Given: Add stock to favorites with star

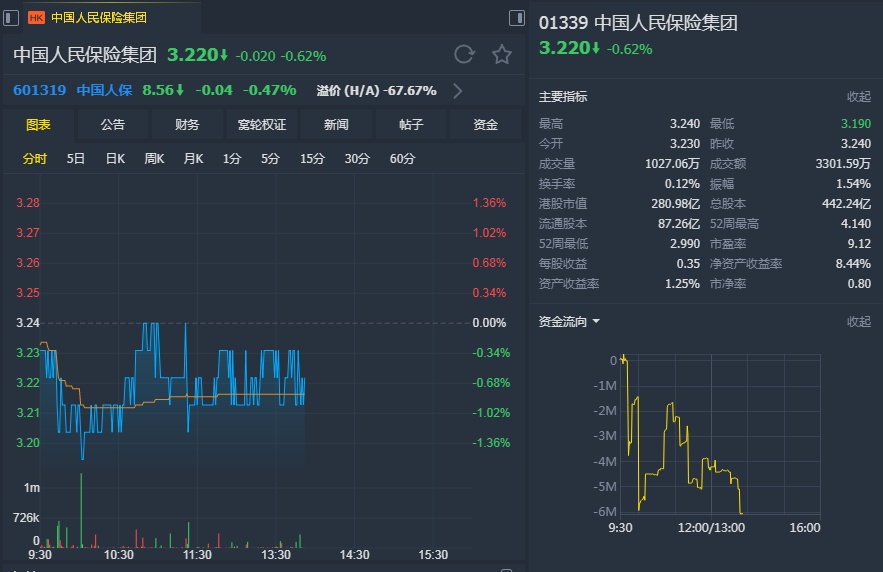Looking at the screenshot, I should point(502,55).
